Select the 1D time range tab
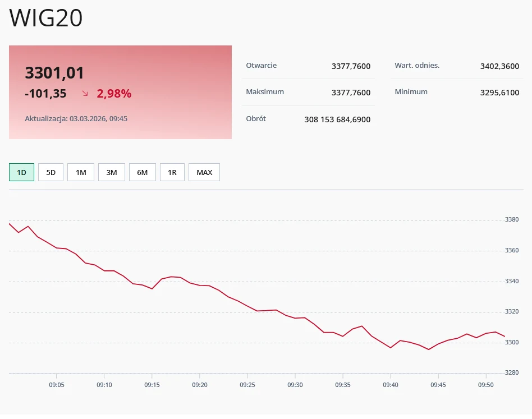The height and width of the screenshot is (419, 532). click(21, 172)
